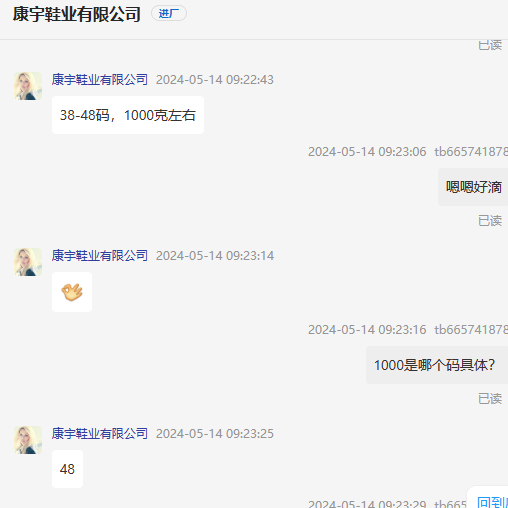Click the 进厂 tag beside company title

(169, 13)
